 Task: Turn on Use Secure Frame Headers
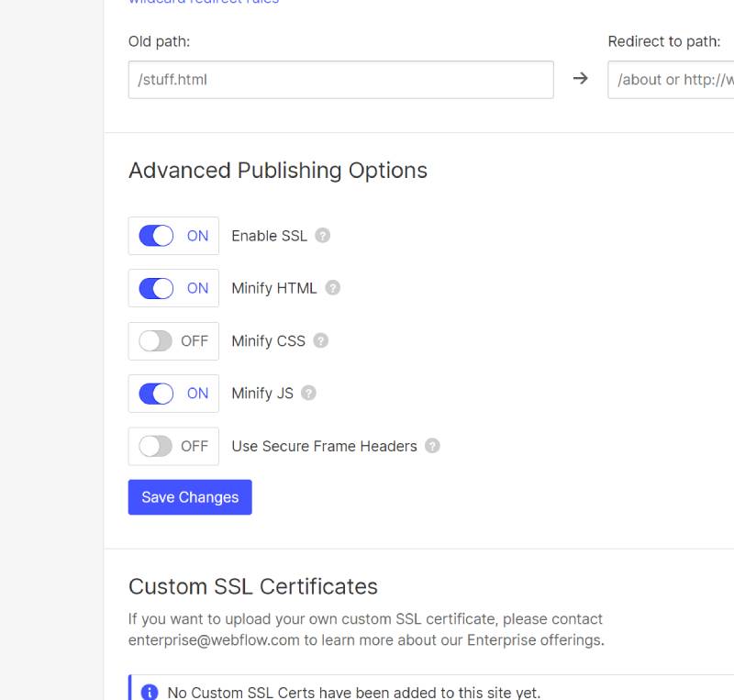click(x=156, y=446)
